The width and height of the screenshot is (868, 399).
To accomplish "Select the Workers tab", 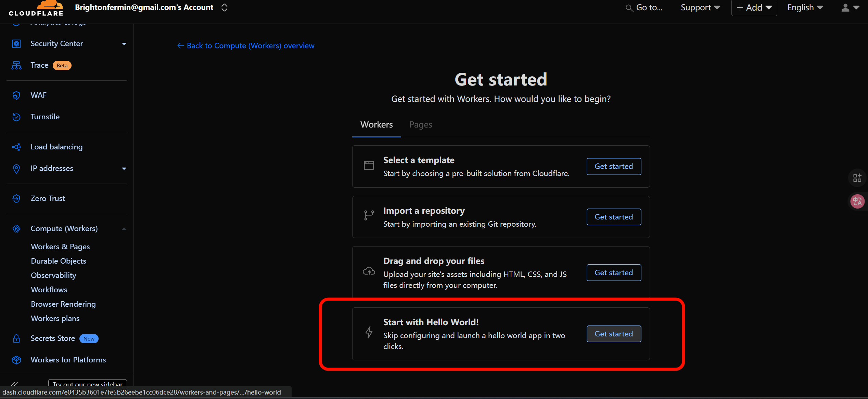I will point(376,125).
